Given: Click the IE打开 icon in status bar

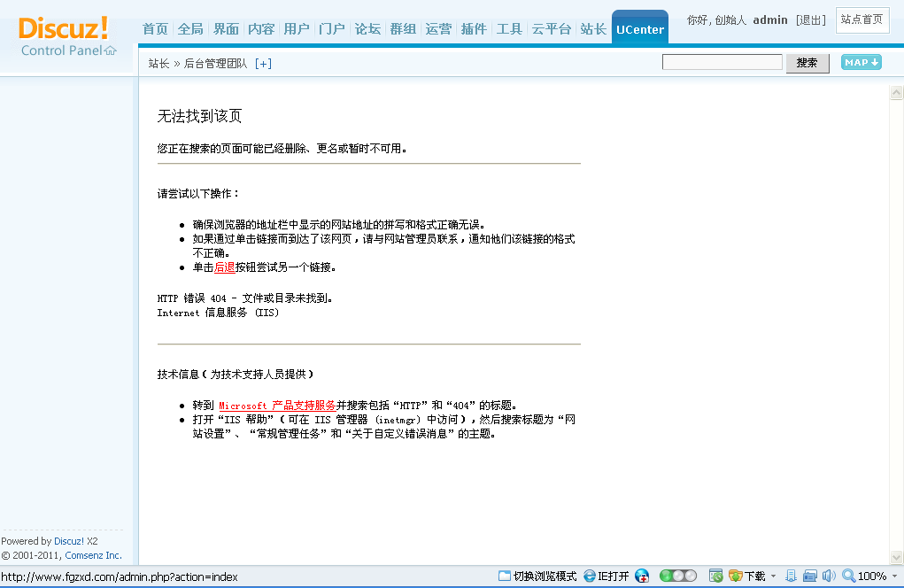Looking at the screenshot, I should pyautogui.click(x=607, y=576).
